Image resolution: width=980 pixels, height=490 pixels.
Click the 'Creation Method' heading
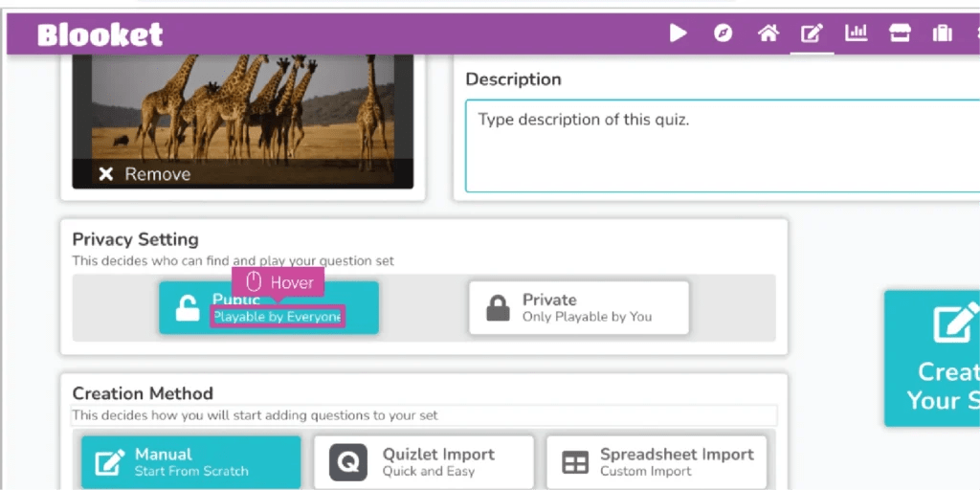(143, 393)
